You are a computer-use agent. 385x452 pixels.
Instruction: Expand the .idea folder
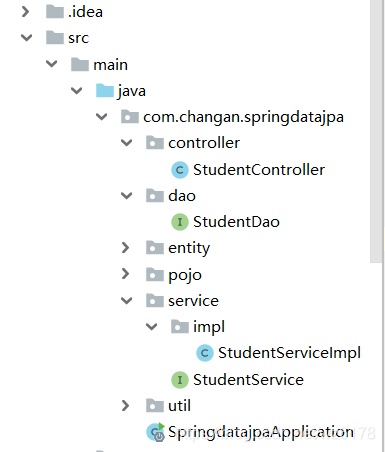point(25,12)
